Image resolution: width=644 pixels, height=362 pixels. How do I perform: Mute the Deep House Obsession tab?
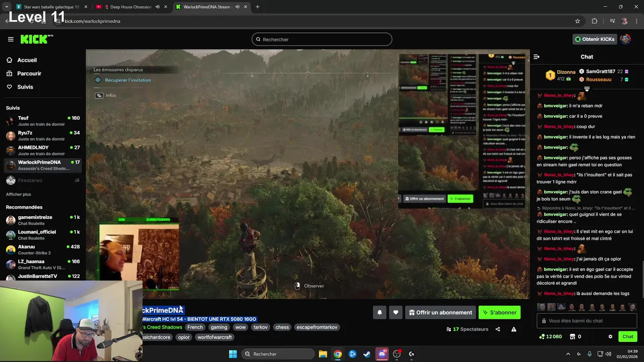coord(157,7)
